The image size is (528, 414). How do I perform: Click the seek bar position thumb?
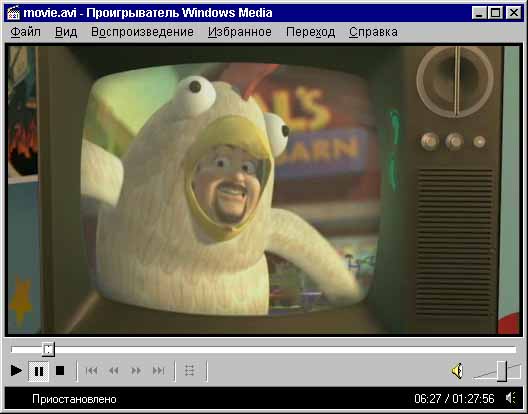pos(48,349)
